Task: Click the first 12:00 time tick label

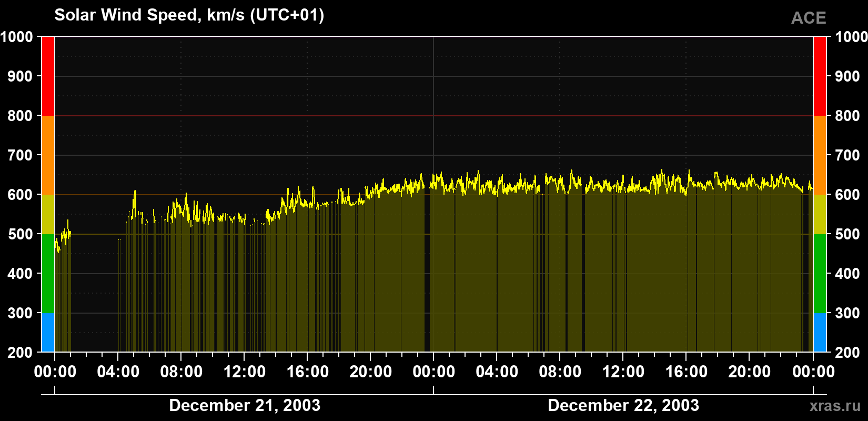Action: [245, 372]
